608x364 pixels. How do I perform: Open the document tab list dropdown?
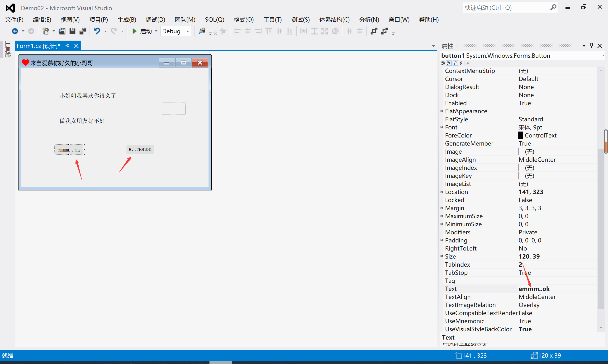(x=434, y=46)
